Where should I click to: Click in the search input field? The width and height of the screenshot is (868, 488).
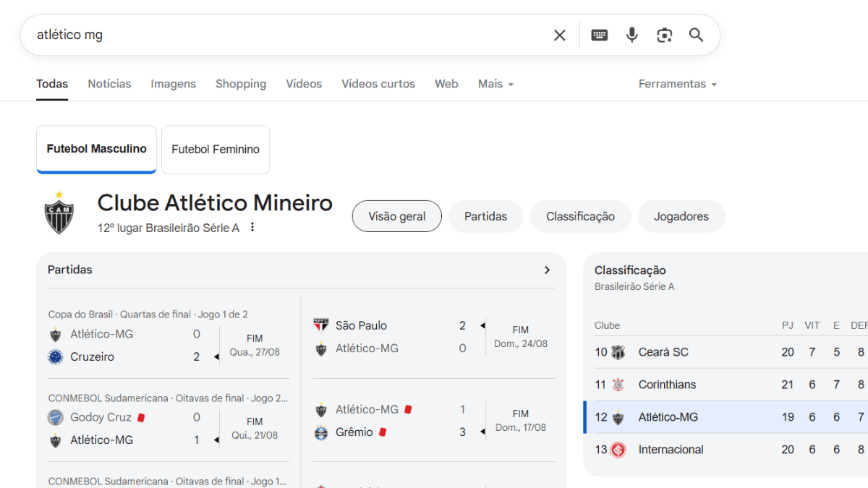click(289, 35)
